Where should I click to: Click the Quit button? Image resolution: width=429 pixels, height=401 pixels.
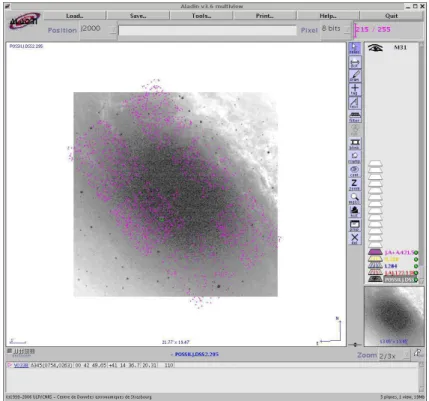391,16
